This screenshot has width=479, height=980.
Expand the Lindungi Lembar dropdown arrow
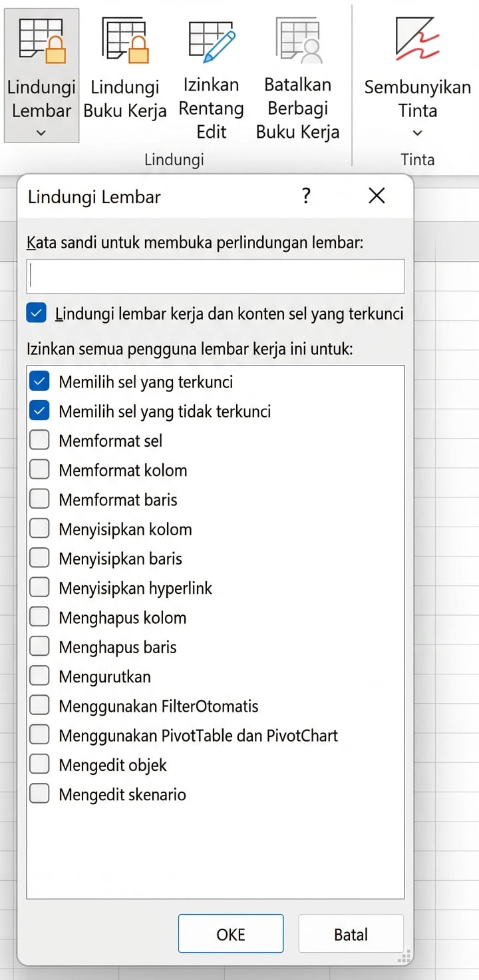pos(41,132)
